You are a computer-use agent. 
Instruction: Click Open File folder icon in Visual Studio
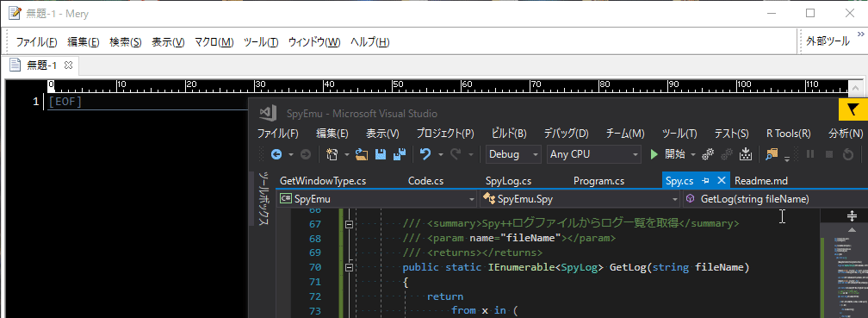point(362,154)
